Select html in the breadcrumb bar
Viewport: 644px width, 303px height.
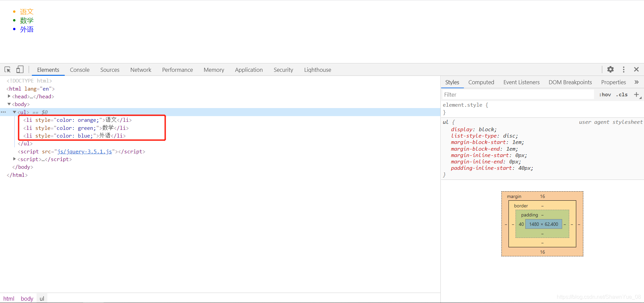coord(9,299)
